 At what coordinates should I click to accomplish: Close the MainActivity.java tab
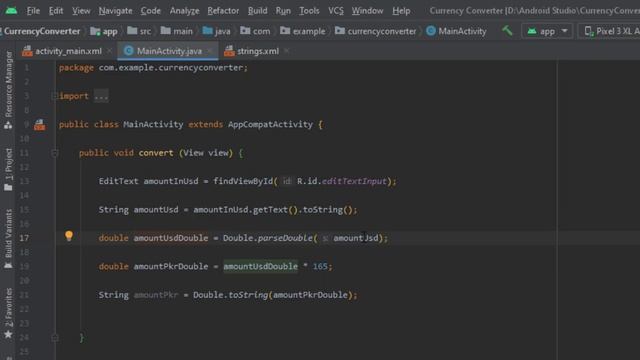[210, 51]
